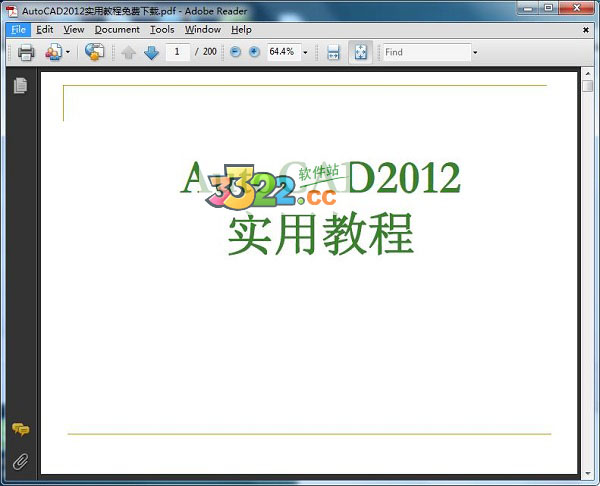Click the Adobe PDF icon in title bar
Viewport: 600px width, 486px height.
(12, 11)
